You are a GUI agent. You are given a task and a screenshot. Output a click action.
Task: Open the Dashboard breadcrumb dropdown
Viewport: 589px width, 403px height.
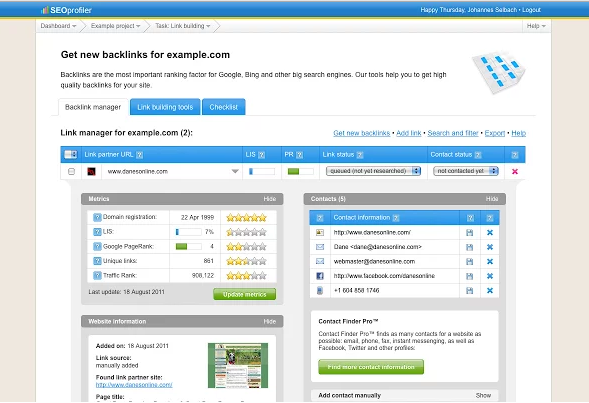click(x=58, y=26)
